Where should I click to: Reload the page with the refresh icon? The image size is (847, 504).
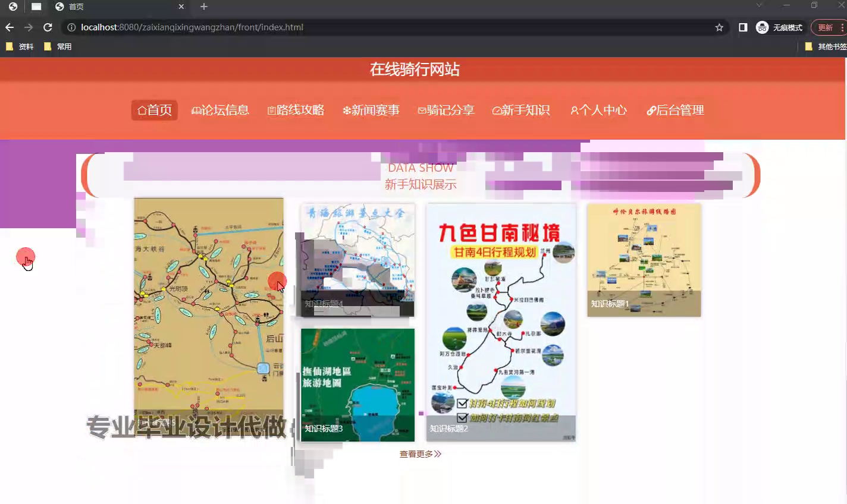point(48,27)
